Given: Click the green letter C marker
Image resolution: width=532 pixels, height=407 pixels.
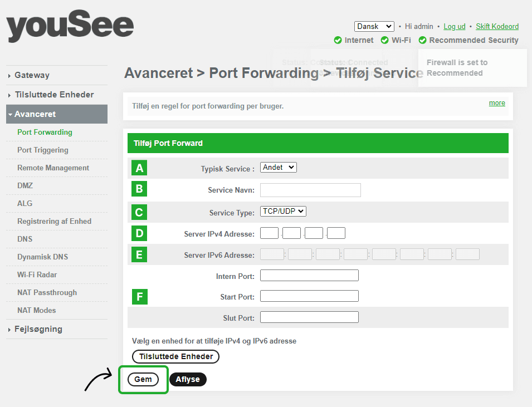Looking at the screenshot, I should tap(139, 212).
